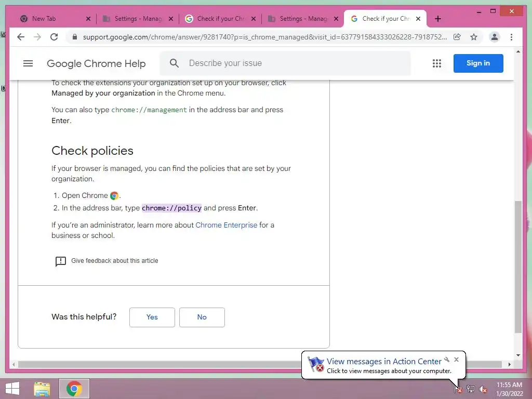The height and width of the screenshot is (399, 532).
Task: Click scroll down arrow on page scrollbar
Action: [x=518, y=355]
